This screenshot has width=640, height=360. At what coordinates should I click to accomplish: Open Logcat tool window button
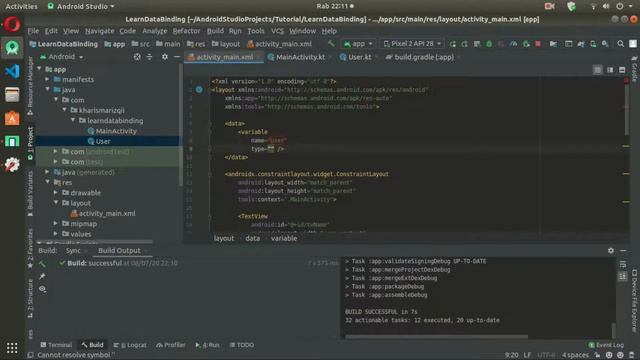click(130, 345)
